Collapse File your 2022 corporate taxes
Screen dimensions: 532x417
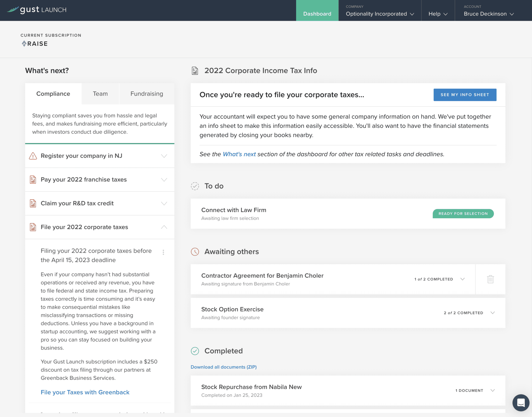pyautogui.click(x=164, y=227)
